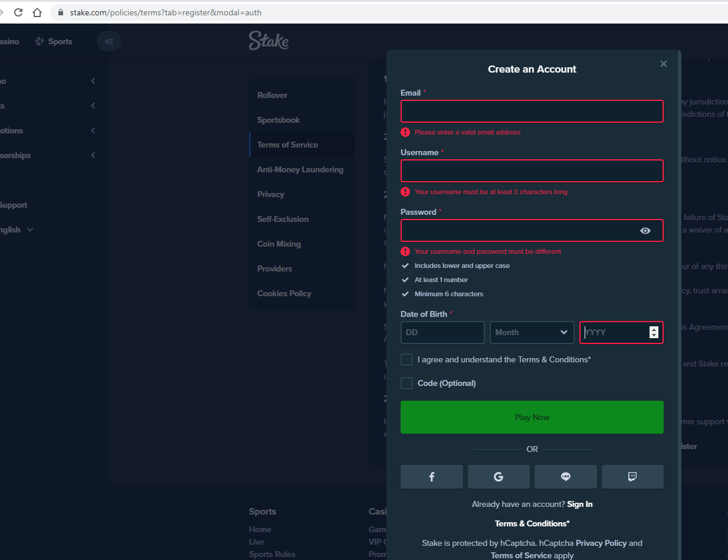728x560 pixels.
Task: Click the year field stepper arrows
Action: pos(653,332)
